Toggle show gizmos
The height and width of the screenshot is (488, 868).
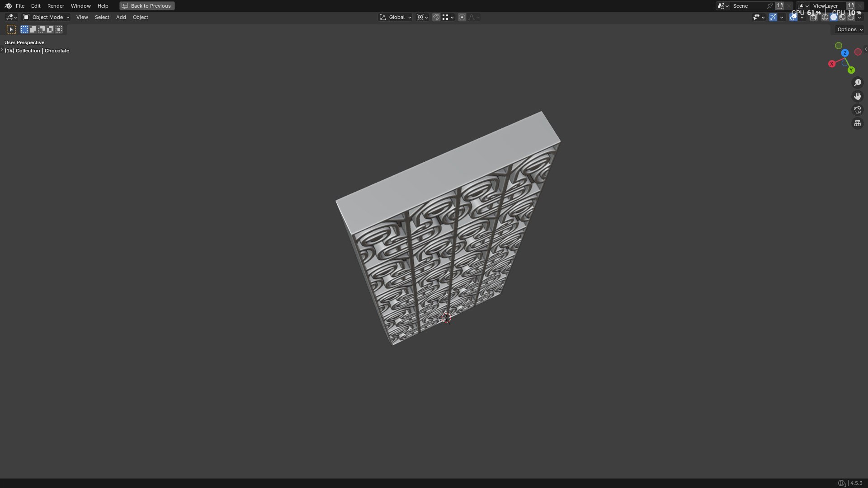click(773, 17)
